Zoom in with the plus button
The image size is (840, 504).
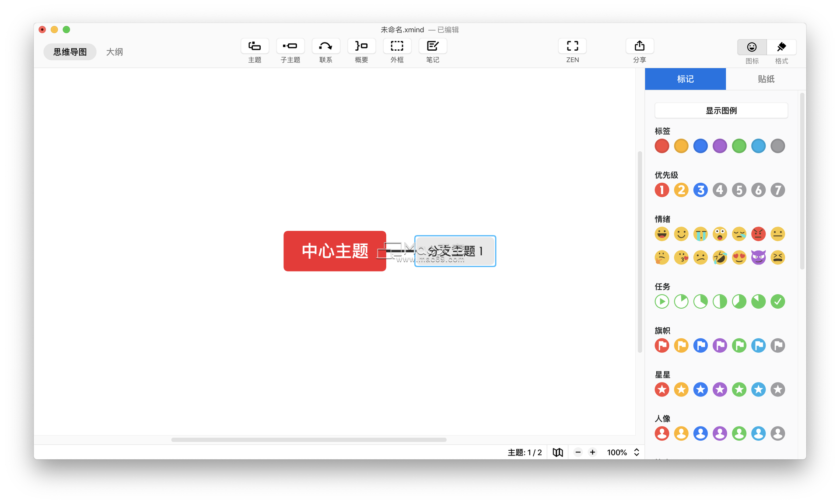point(592,452)
